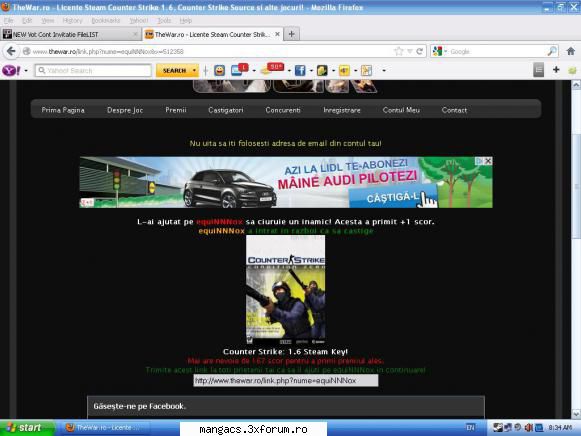Go to Prima Pagina
The height and width of the screenshot is (436, 581).
(63, 110)
